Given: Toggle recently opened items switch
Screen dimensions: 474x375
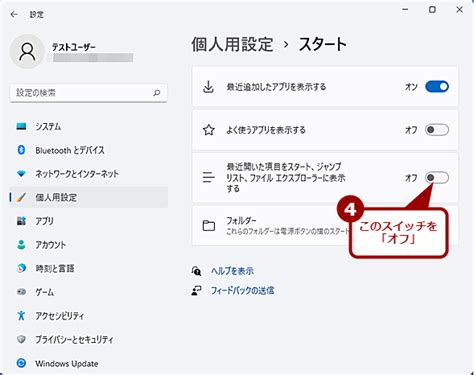Looking at the screenshot, I should (x=437, y=177).
